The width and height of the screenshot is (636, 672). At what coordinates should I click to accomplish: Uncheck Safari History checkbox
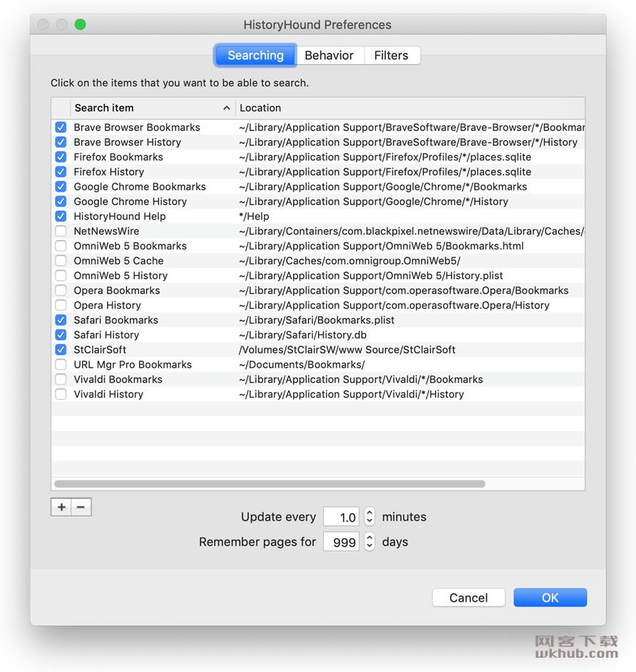point(61,335)
